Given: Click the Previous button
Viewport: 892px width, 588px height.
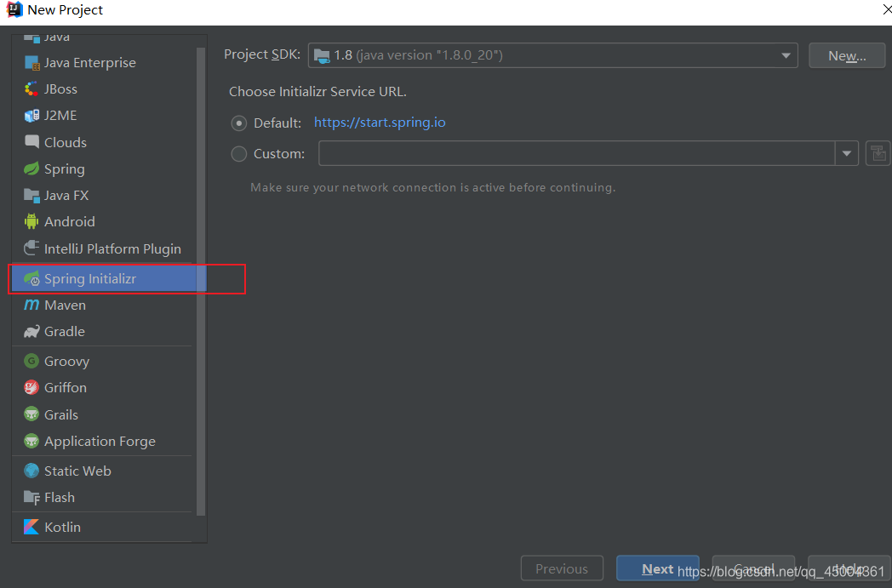Looking at the screenshot, I should click(x=562, y=568).
